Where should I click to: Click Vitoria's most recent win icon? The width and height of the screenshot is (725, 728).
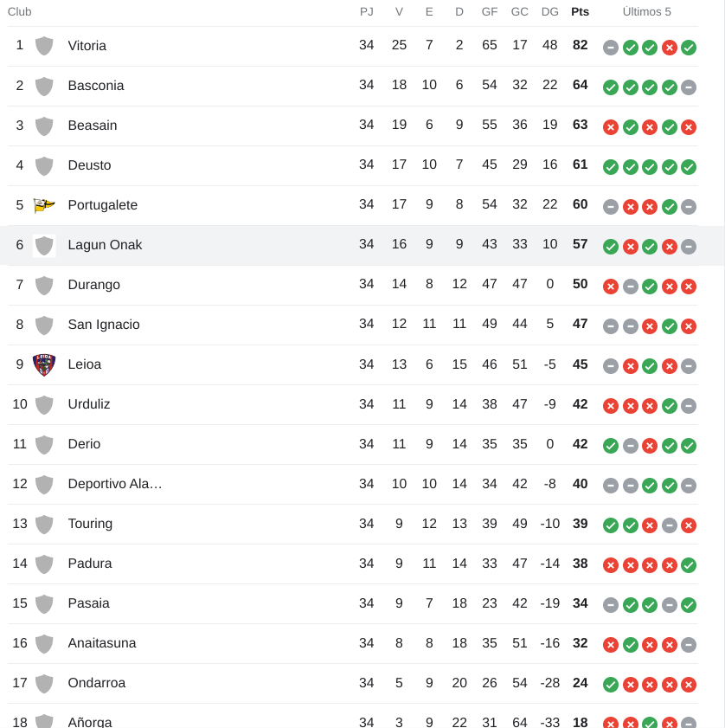[689, 48]
